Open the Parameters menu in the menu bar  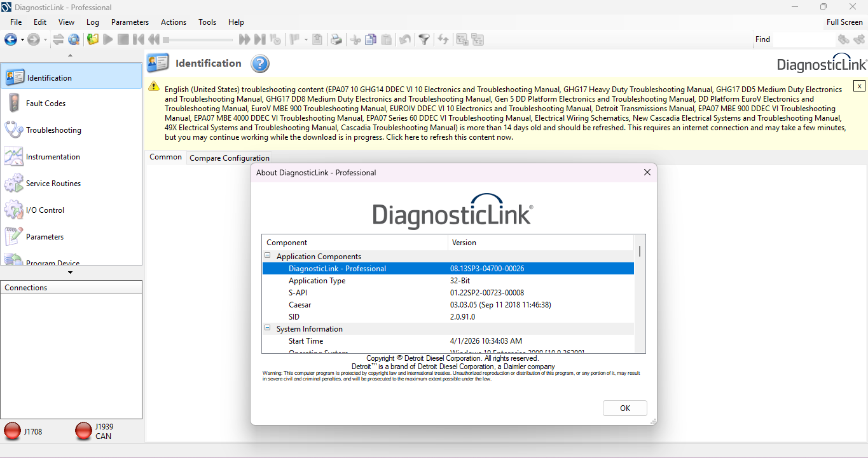(x=130, y=22)
